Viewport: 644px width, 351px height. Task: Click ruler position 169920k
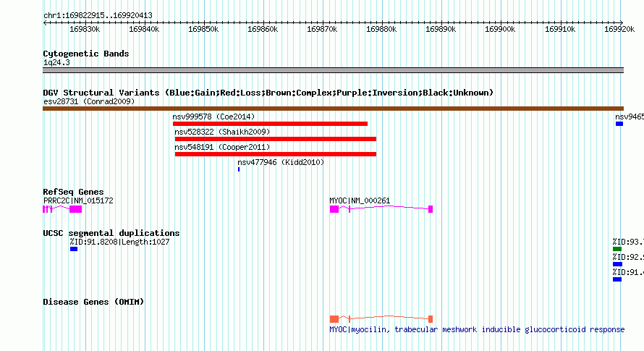(x=619, y=29)
